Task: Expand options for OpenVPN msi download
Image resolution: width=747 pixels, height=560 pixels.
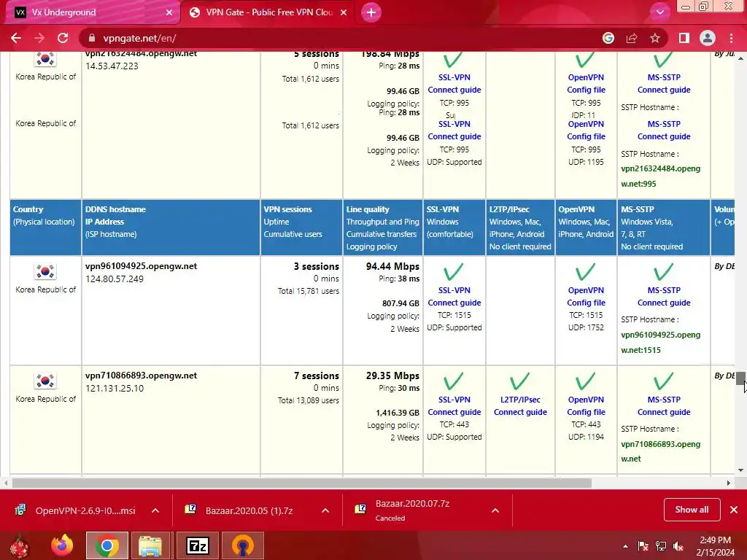Action: [155, 510]
